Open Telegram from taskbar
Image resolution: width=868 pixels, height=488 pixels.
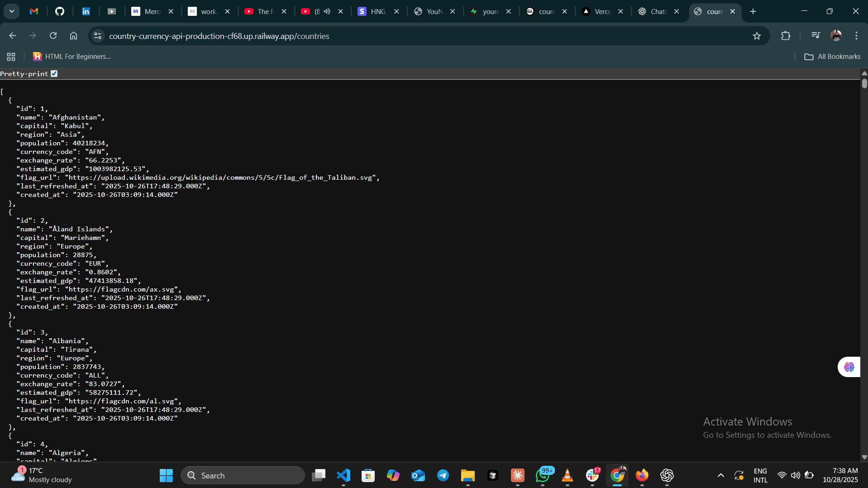tap(443, 475)
